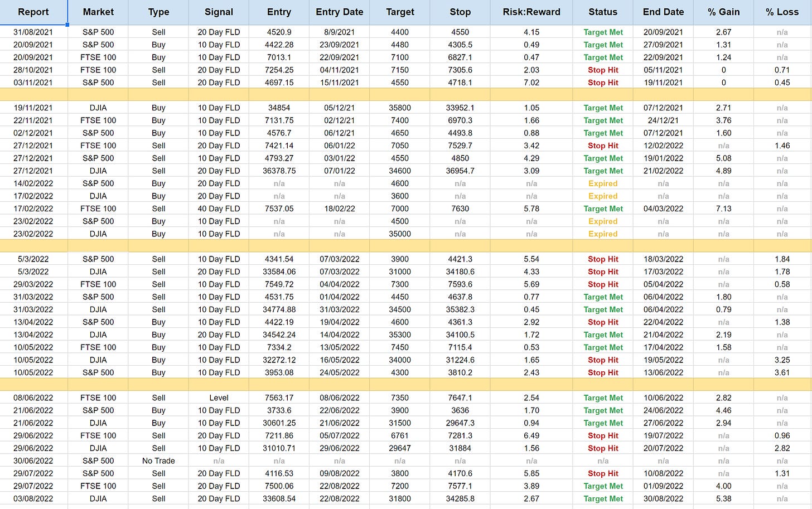Click the % loss value 1.46

pos(782,146)
